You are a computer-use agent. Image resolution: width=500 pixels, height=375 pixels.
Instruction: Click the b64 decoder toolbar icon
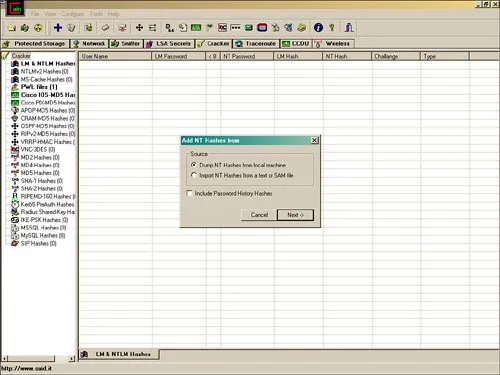pos(170,28)
